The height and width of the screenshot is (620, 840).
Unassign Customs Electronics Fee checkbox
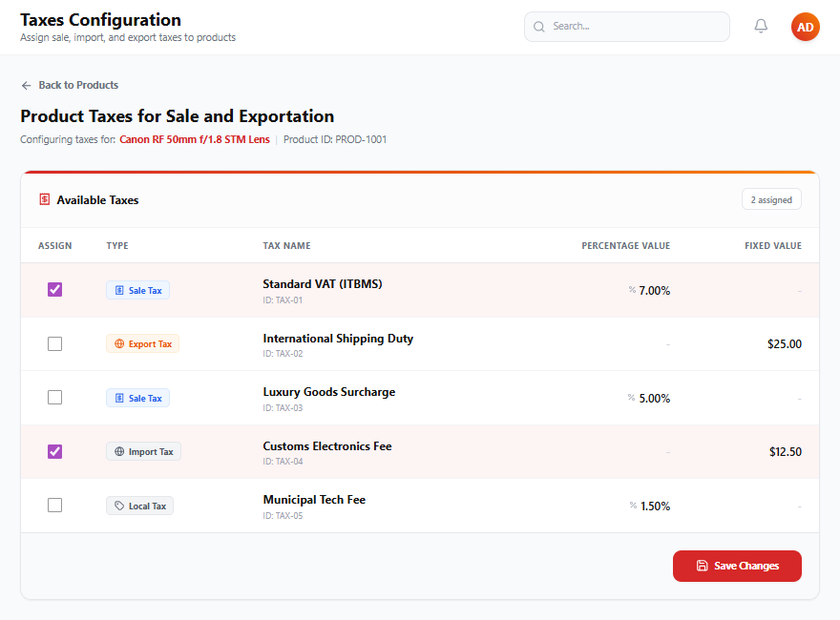54,451
